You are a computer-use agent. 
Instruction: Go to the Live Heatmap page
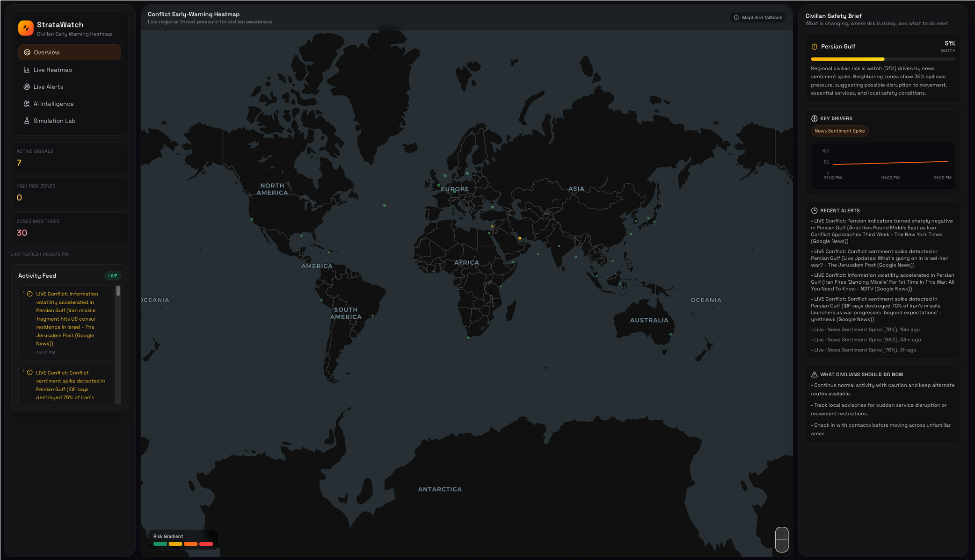[52, 70]
